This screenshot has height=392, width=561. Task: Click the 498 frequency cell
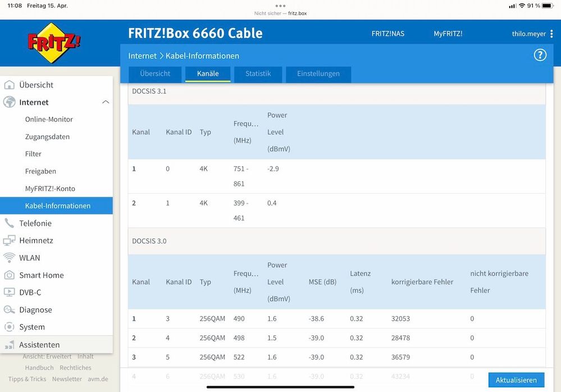point(239,338)
